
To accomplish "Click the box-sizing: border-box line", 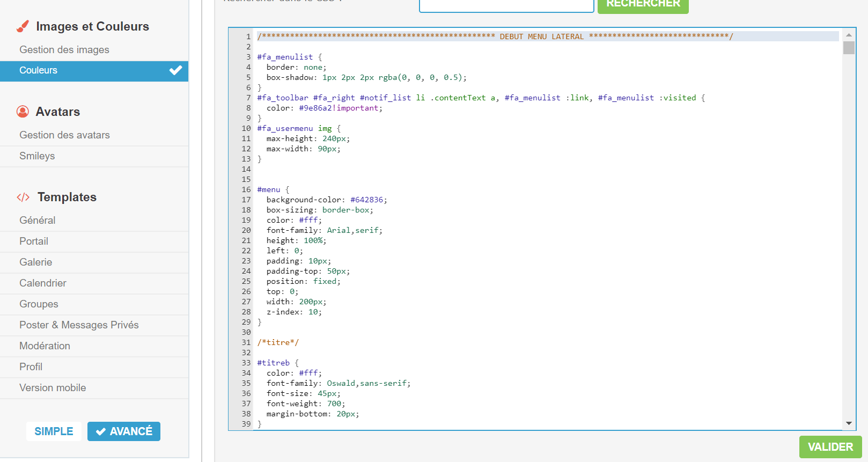I will 320,210.
